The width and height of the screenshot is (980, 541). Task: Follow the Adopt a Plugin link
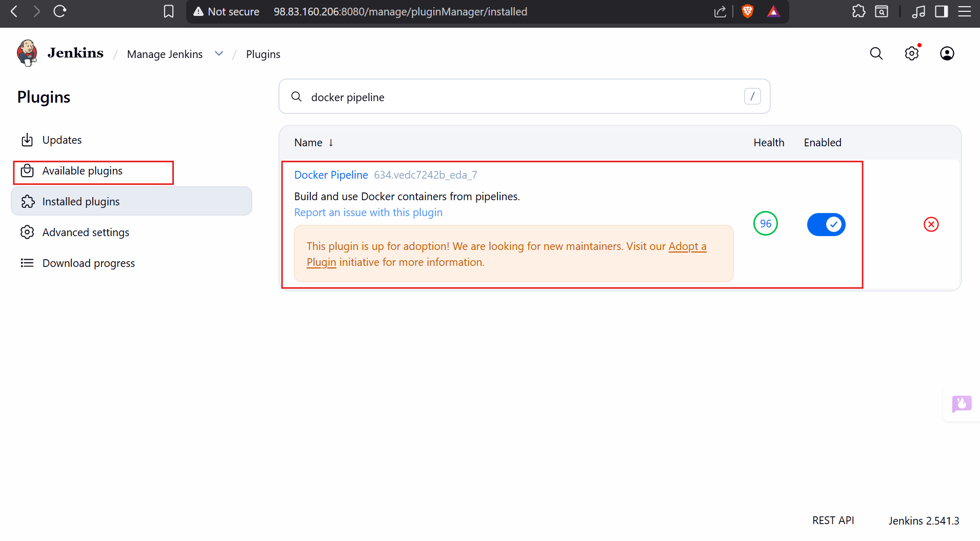pos(687,246)
